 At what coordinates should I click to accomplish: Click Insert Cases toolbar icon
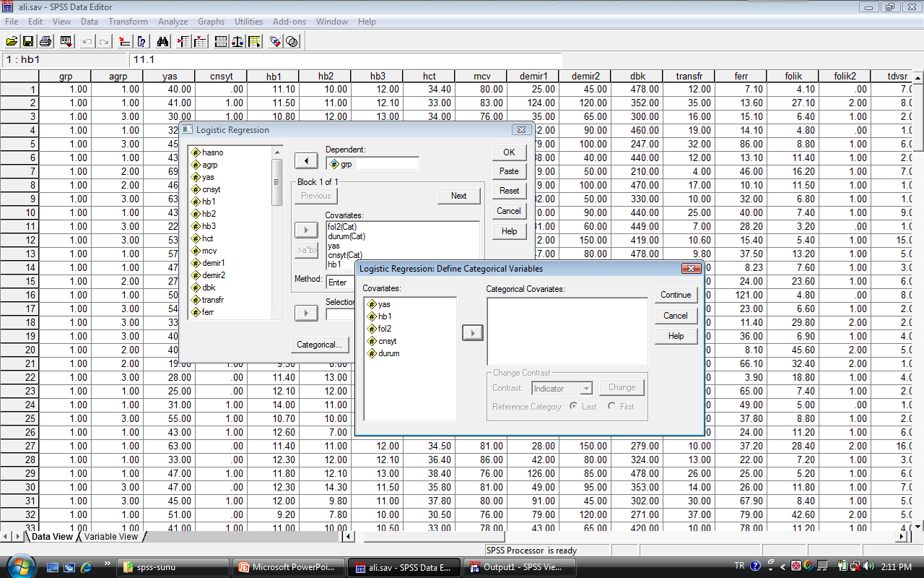[x=183, y=41]
